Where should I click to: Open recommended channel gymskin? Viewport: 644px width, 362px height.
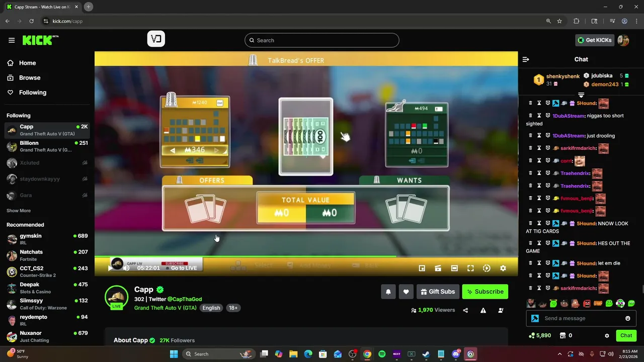point(47,239)
